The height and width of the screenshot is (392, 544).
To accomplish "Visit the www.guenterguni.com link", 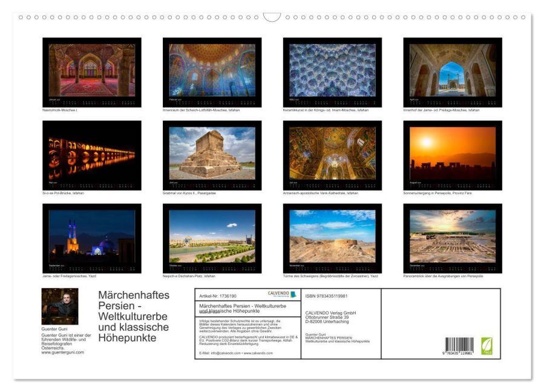I will tap(62, 352).
